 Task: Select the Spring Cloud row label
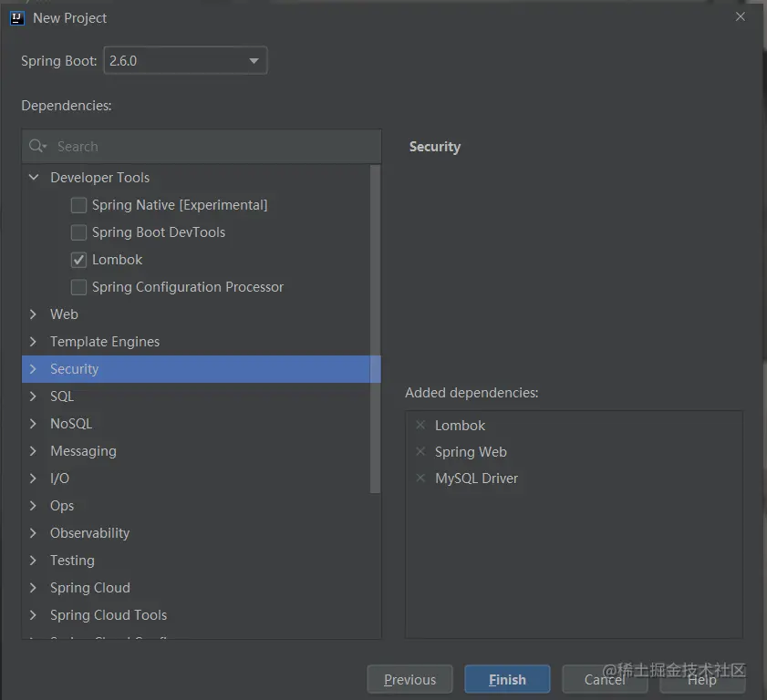(x=90, y=588)
